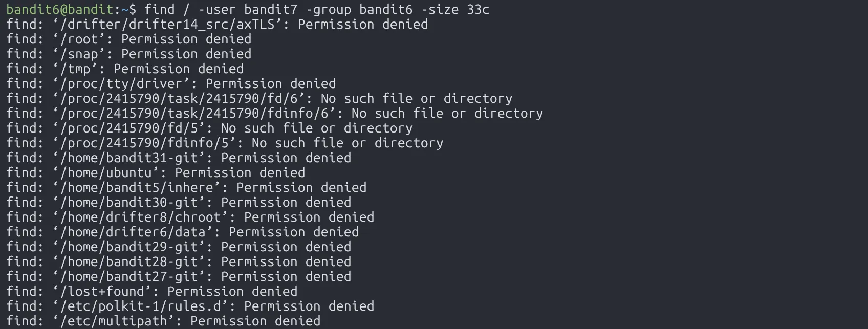Viewport: 868px width, 329px height.
Task: Click the '/tmp' path text
Action: click(79, 69)
